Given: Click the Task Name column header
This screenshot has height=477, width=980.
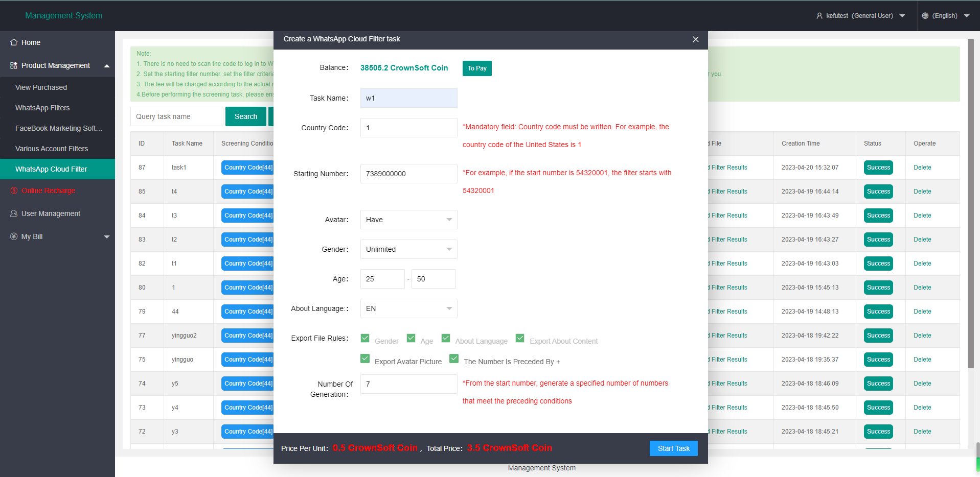Looking at the screenshot, I should [187, 144].
